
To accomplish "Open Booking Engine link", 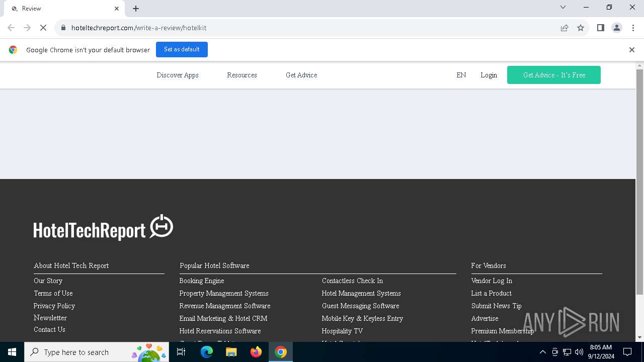I will (x=202, y=281).
